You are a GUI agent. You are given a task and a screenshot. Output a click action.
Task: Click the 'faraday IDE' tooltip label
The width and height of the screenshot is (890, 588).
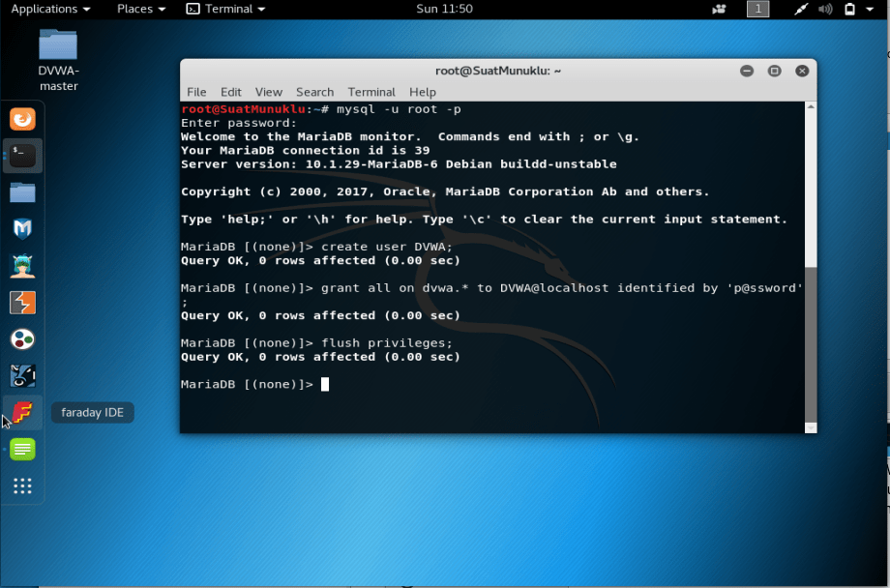point(93,413)
